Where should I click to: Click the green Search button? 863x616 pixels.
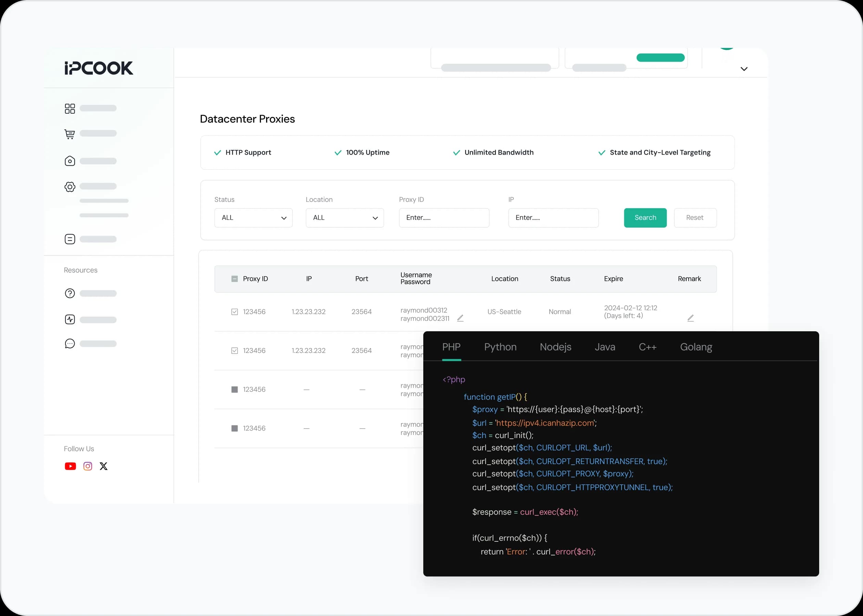645,218
